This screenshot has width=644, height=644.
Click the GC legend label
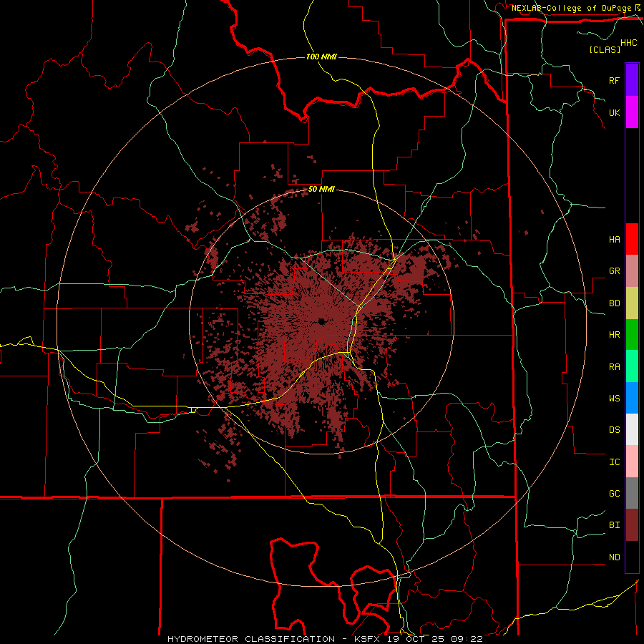615,494
